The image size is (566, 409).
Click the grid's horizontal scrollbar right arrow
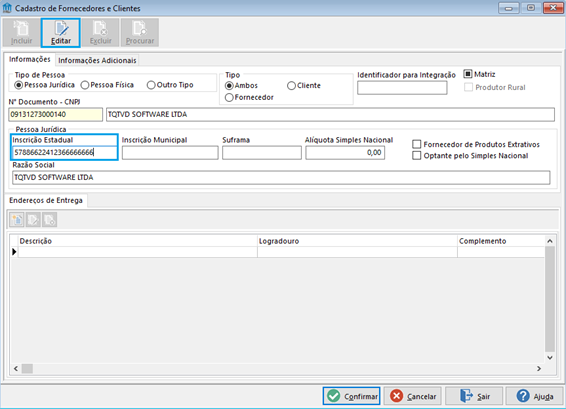[539, 369]
